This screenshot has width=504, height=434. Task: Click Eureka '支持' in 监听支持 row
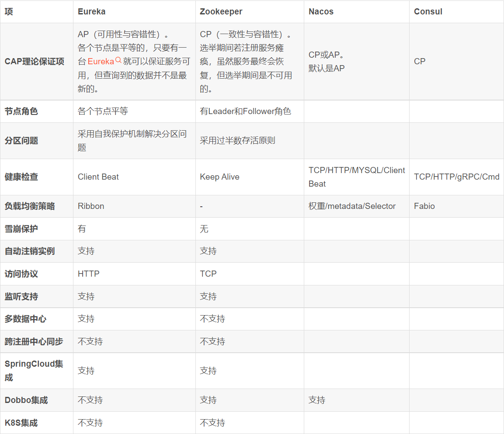134,296
